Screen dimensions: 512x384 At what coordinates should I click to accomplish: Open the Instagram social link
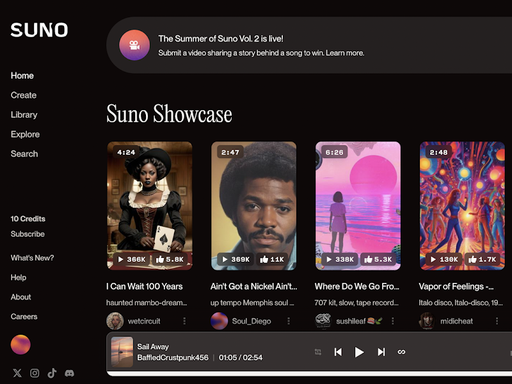point(35,373)
